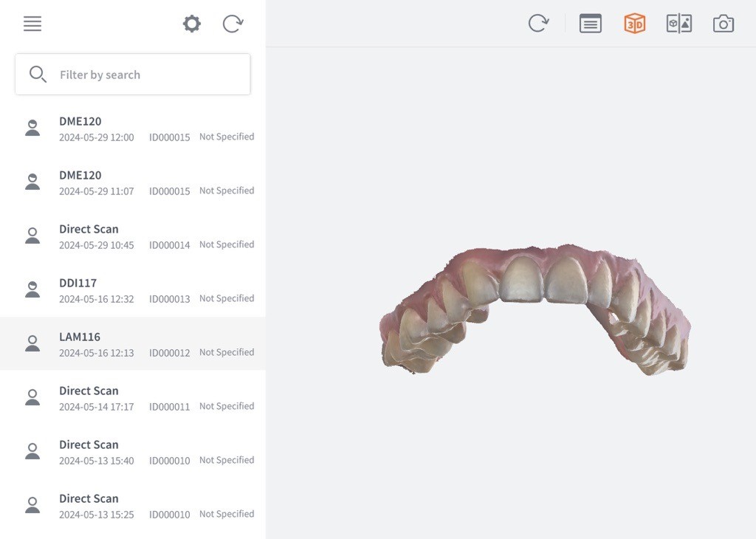This screenshot has height=539, width=756.
Task: Open the hamburger menu
Action: click(32, 24)
